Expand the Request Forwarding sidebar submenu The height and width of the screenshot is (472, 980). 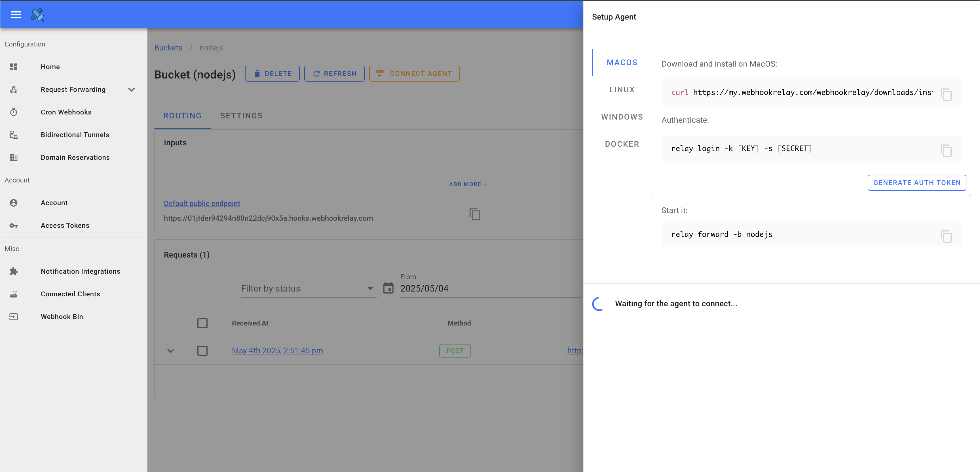point(131,90)
